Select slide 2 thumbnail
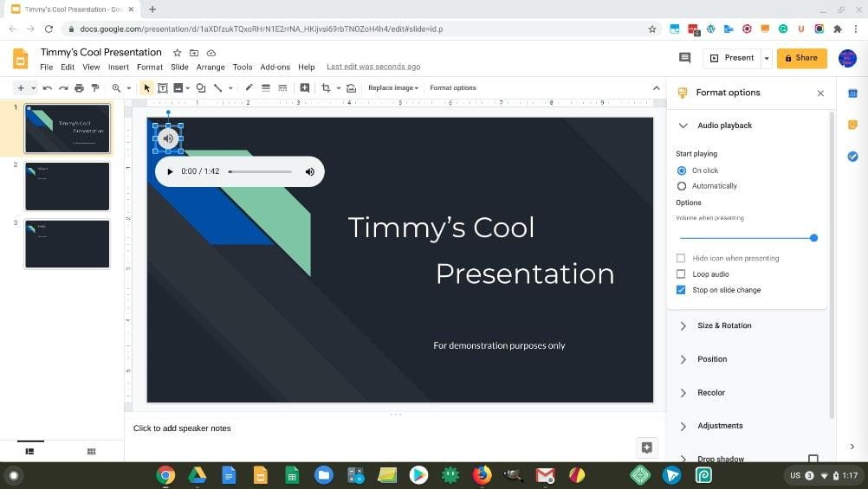Viewport: 868px width, 489px height. (x=67, y=186)
